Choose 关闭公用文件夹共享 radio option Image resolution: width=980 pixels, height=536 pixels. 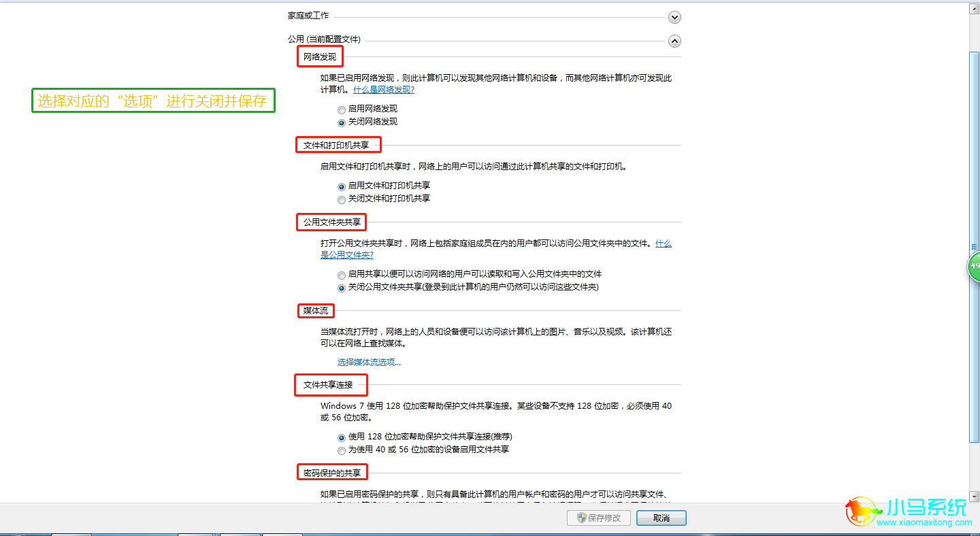coord(342,288)
